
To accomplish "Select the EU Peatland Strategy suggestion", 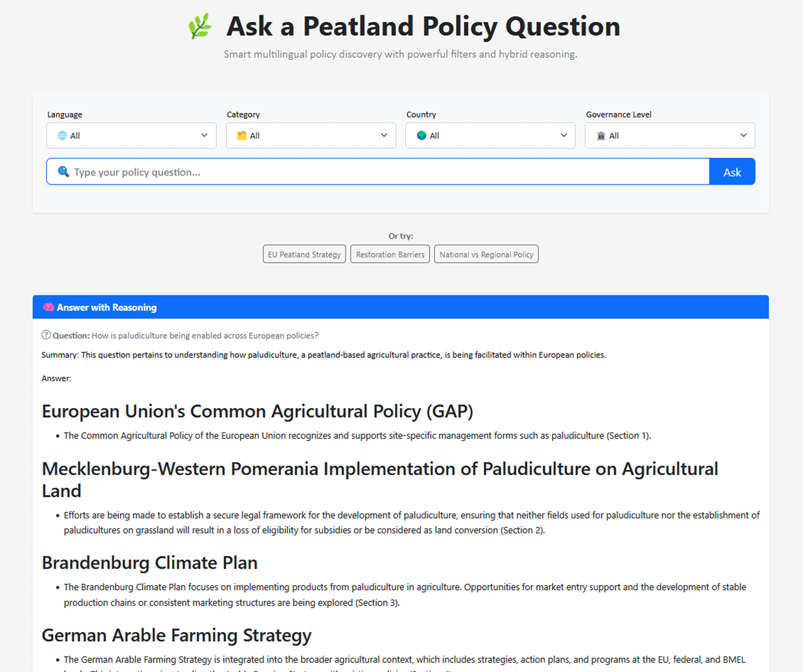I will (304, 254).
